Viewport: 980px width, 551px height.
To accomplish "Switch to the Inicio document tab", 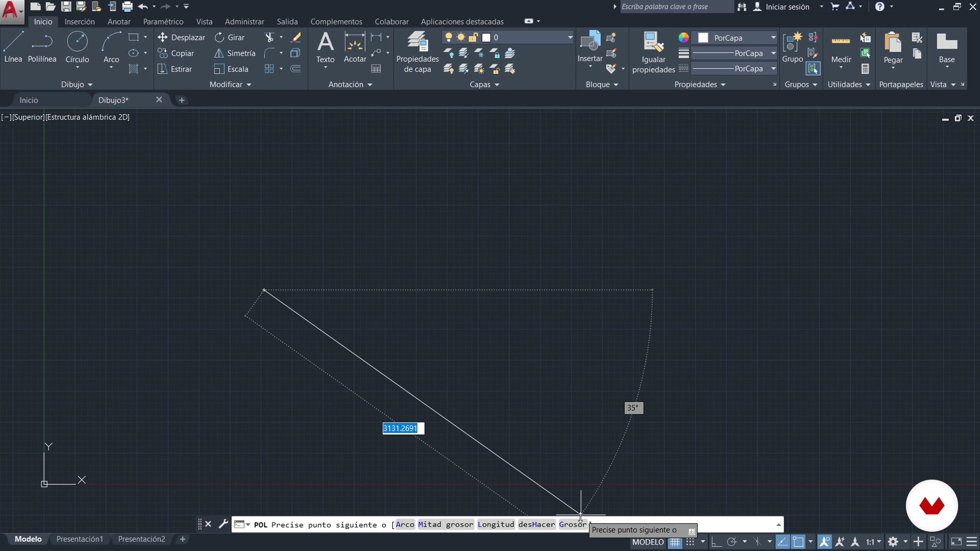I will [x=29, y=100].
